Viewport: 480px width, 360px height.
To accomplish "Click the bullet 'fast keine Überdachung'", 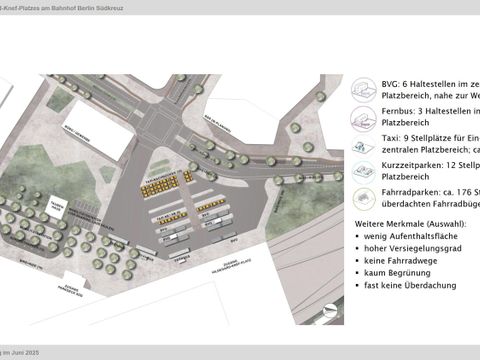I will [x=410, y=285].
